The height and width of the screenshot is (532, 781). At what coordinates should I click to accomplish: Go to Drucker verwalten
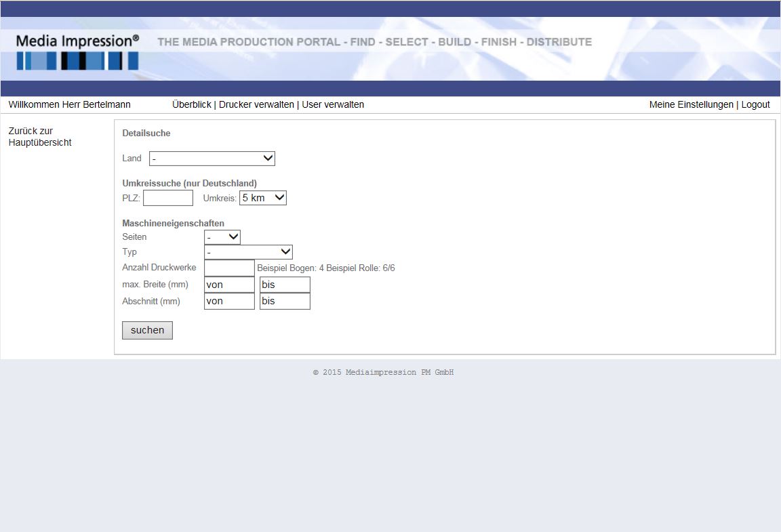[x=256, y=104]
